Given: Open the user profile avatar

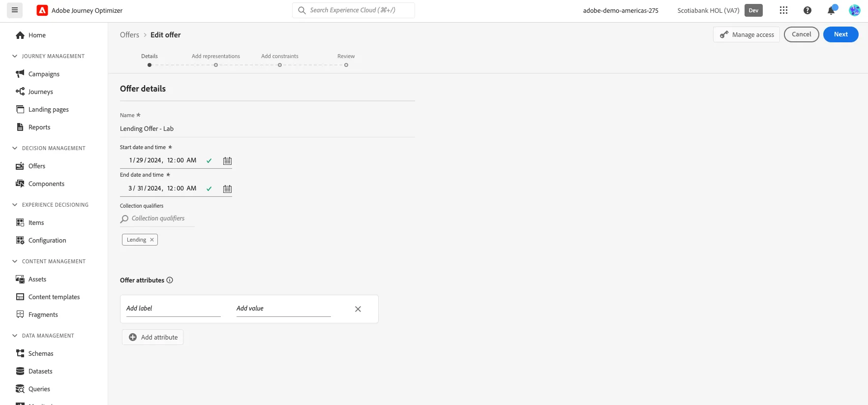Looking at the screenshot, I should tap(855, 10).
